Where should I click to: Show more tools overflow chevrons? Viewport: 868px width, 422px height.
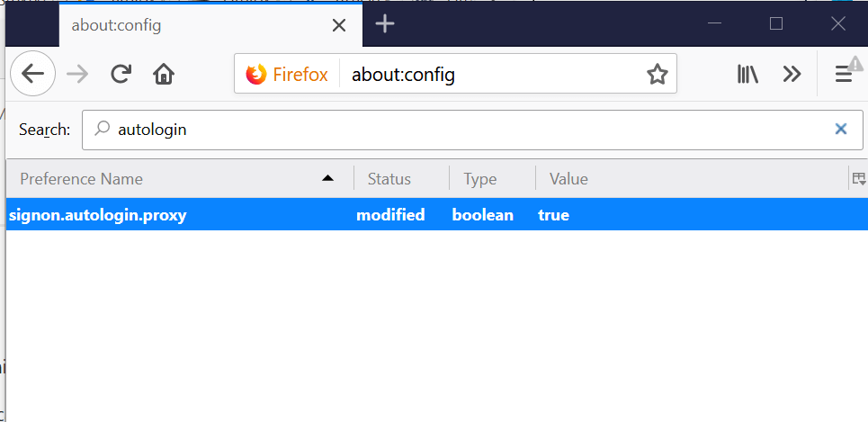pos(792,74)
